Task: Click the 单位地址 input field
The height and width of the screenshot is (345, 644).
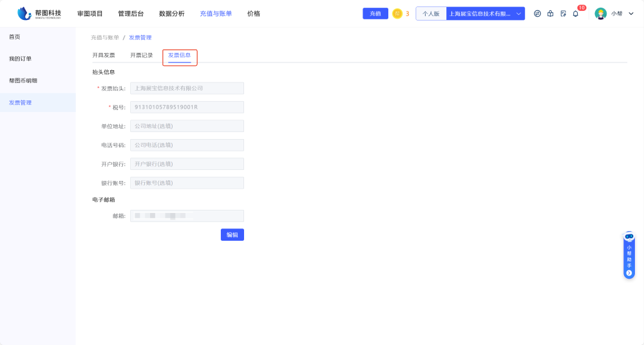Action: (x=187, y=126)
